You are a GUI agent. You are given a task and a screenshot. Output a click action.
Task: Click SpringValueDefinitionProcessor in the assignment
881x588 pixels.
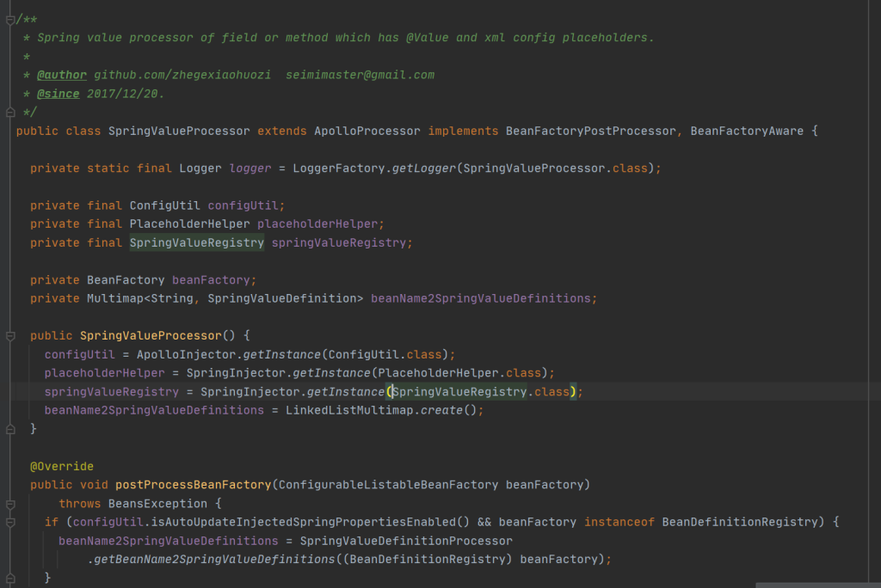click(406, 542)
